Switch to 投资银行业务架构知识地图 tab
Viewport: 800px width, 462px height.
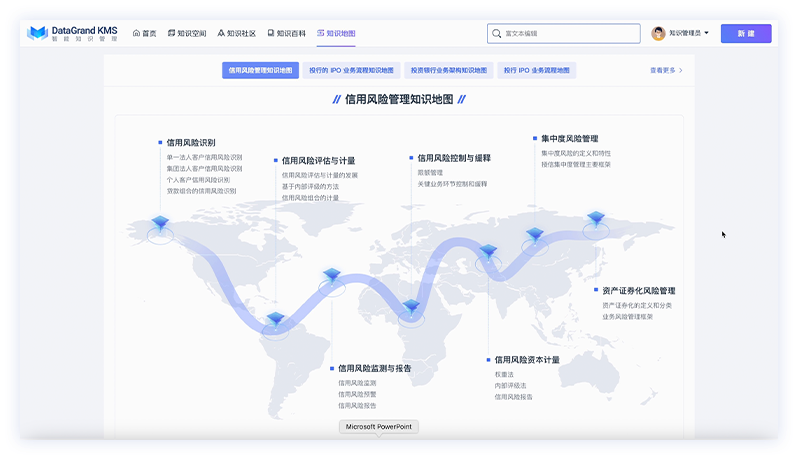[x=449, y=70]
